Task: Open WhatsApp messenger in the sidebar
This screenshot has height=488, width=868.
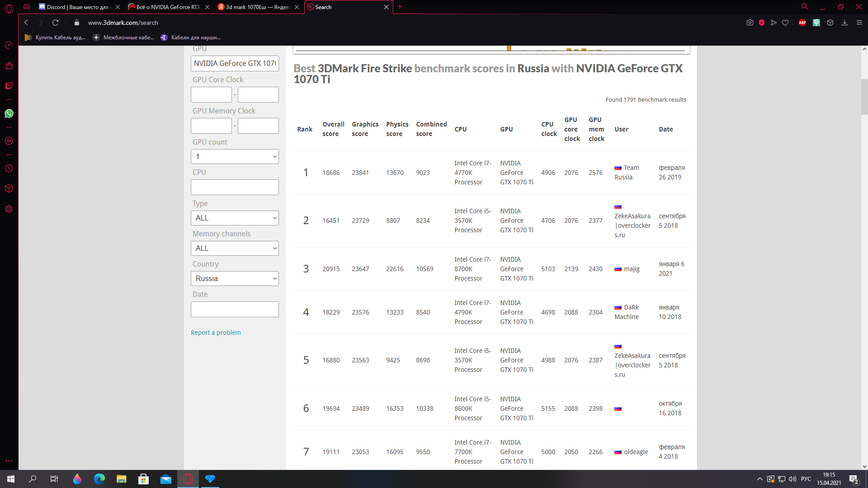Action: coord(9,113)
